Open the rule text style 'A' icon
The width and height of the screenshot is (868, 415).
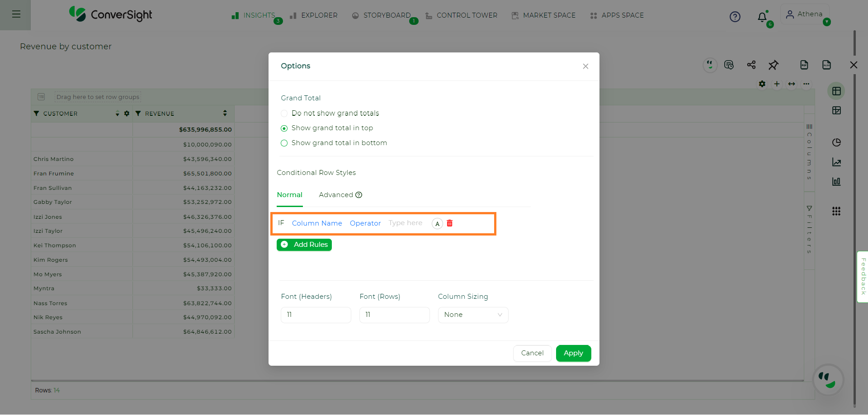(x=437, y=224)
